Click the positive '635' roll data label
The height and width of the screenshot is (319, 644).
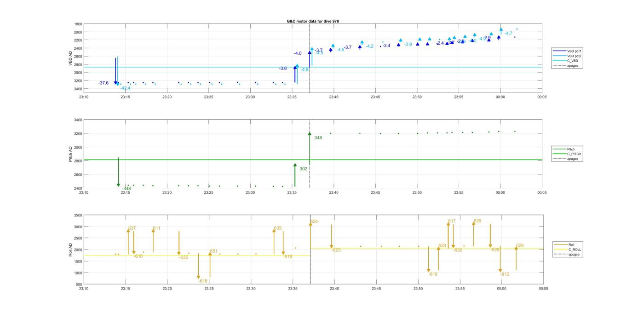(x=277, y=228)
